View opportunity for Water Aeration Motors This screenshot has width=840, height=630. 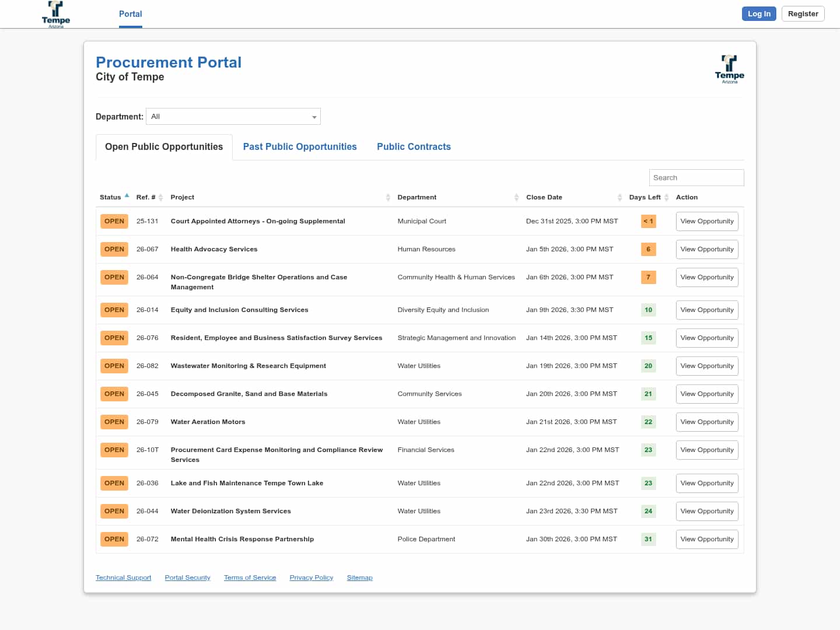pos(707,422)
